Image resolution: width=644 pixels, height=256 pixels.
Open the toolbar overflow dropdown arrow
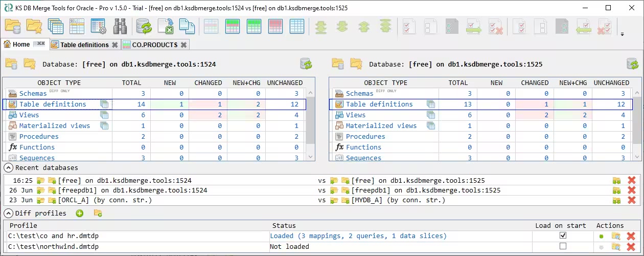622,35
